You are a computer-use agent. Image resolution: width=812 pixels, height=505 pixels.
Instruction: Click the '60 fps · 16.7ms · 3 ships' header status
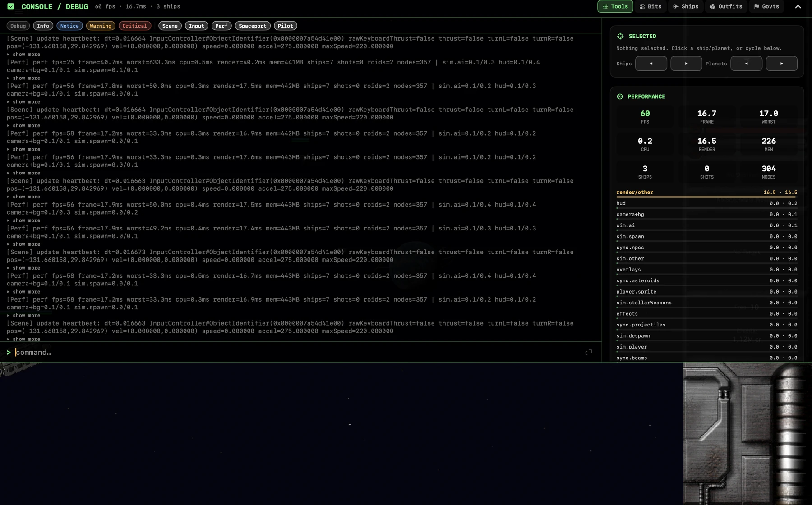pyautogui.click(x=138, y=6)
